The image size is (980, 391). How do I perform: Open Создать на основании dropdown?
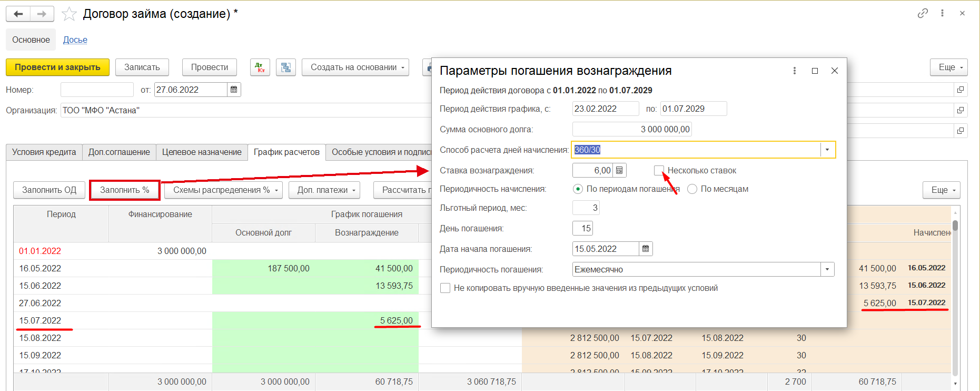[x=355, y=67]
